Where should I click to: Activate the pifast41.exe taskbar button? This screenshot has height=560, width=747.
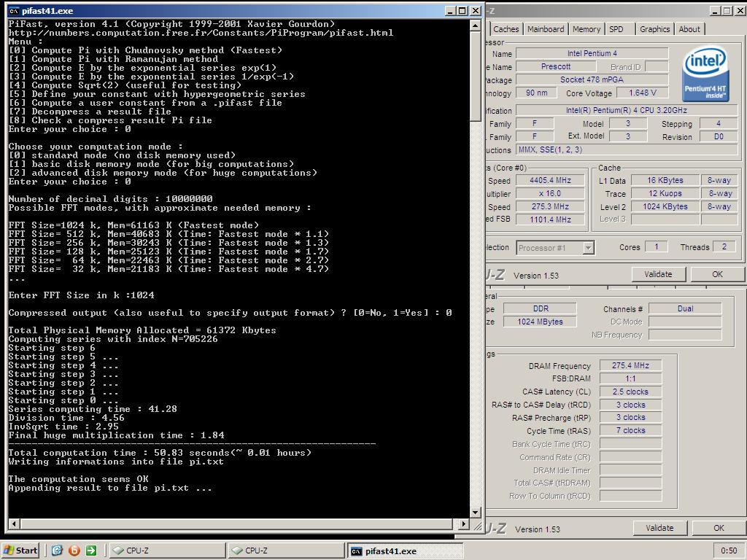(404, 551)
